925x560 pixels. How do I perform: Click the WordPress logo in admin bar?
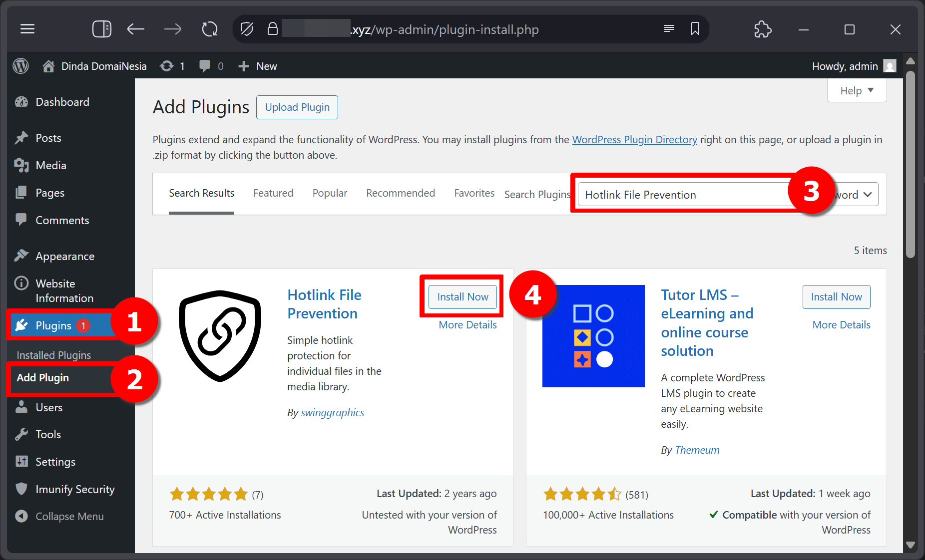click(21, 66)
